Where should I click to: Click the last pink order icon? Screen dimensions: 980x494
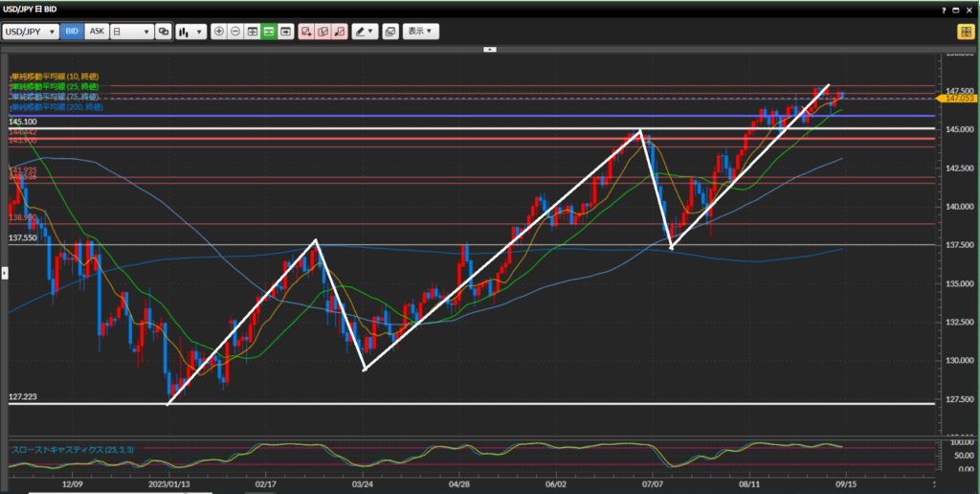(339, 32)
